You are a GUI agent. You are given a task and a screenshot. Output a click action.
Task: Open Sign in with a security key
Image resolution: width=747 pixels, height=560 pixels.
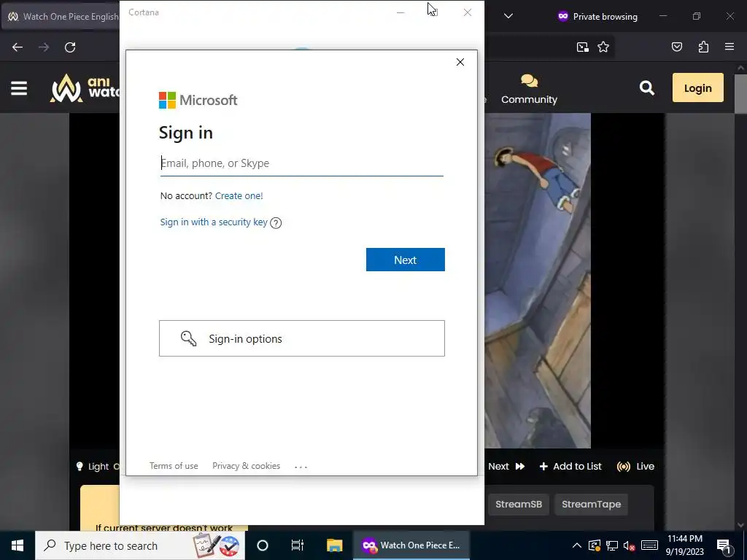coord(214,222)
